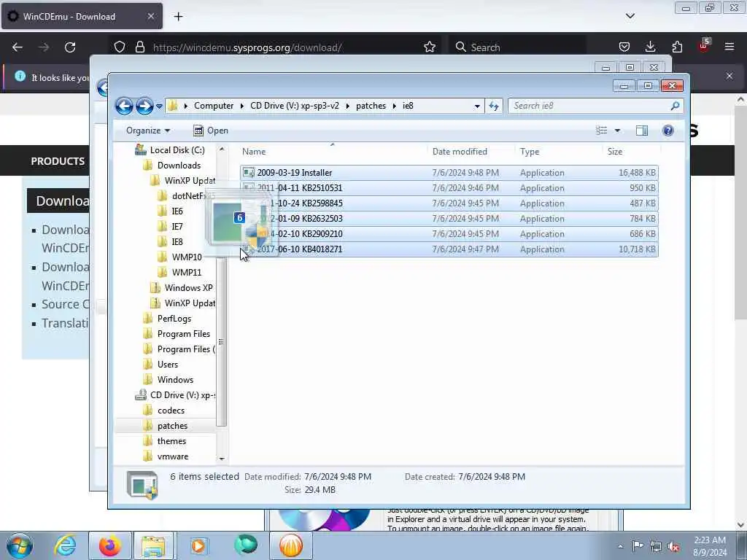This screenshot has width=747, height=560.
Task: Click the navigation pane scroll up arrow
Action: [x=222, y=149]
